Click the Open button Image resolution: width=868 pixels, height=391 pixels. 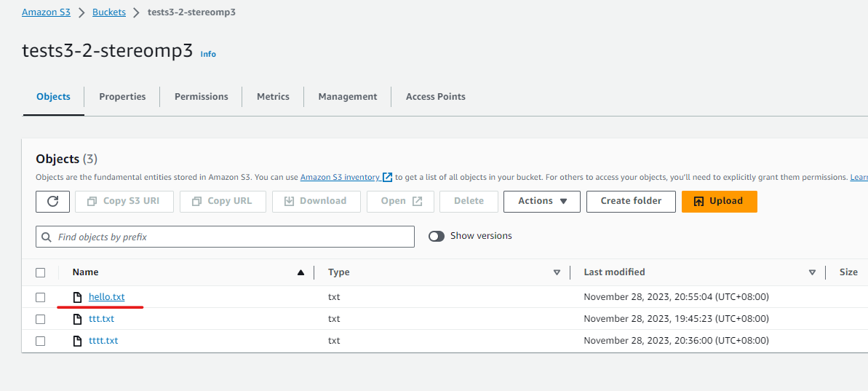pos(400,201)
